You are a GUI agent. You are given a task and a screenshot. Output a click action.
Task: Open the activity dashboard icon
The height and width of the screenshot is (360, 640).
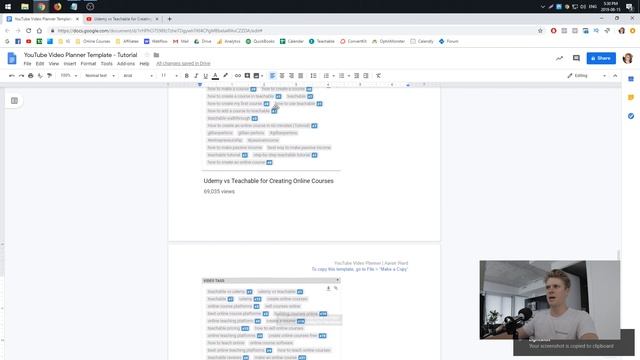[x=559, y=58]
